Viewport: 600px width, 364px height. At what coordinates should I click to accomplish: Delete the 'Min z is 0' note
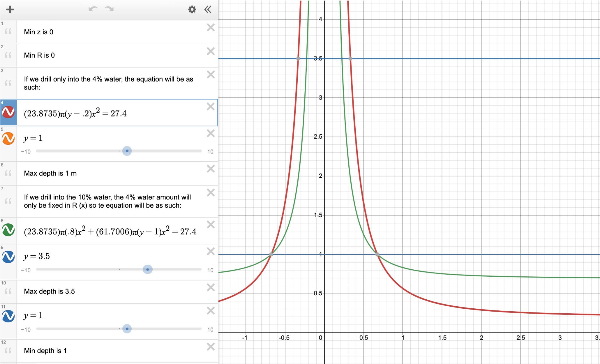coord(211,28)
